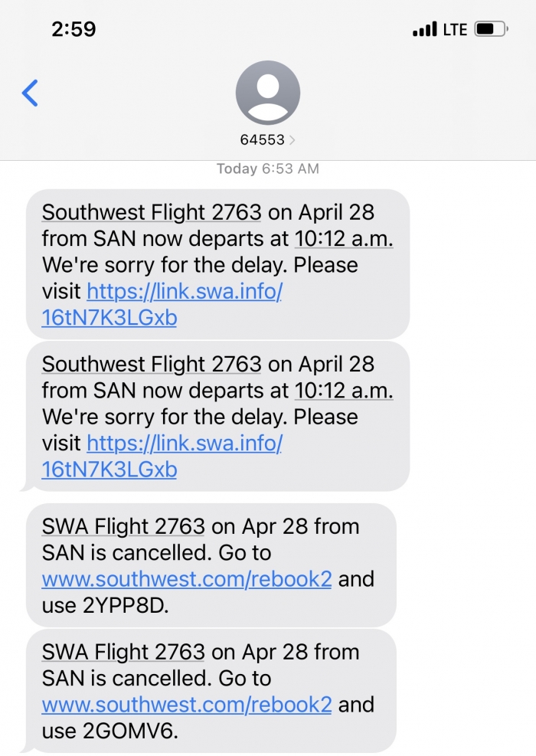Tap "SWA Flight 2763" in the 2YPP8D message
536x756 pixels.
pyautogui.click(x=123, y=526)
